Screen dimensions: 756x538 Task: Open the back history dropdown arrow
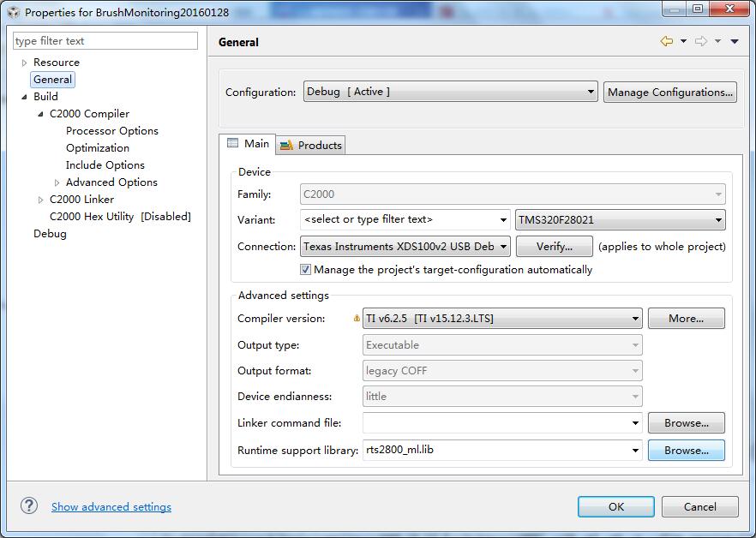pyautogui.click(x=683, y=41)
